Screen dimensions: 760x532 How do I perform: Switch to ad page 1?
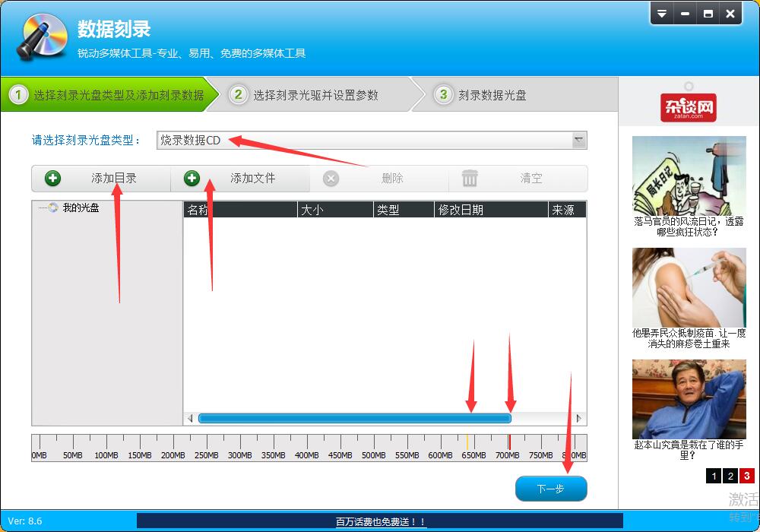click(713, 476)
